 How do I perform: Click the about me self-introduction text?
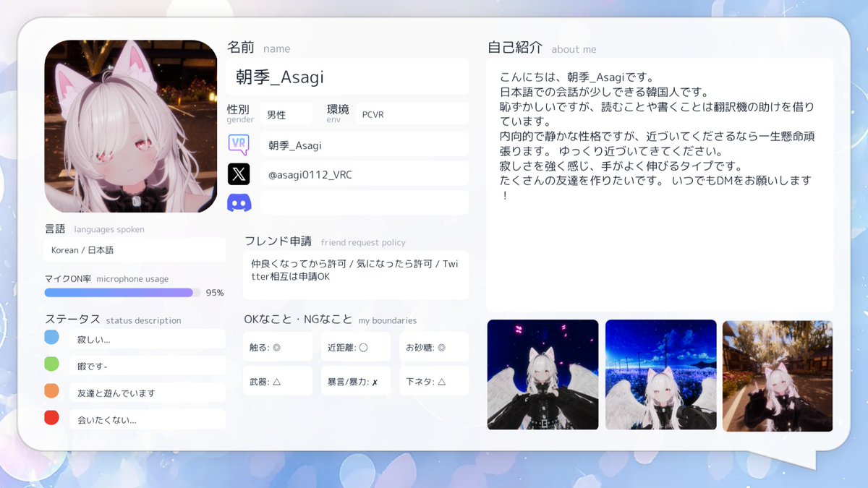(657, 136)
